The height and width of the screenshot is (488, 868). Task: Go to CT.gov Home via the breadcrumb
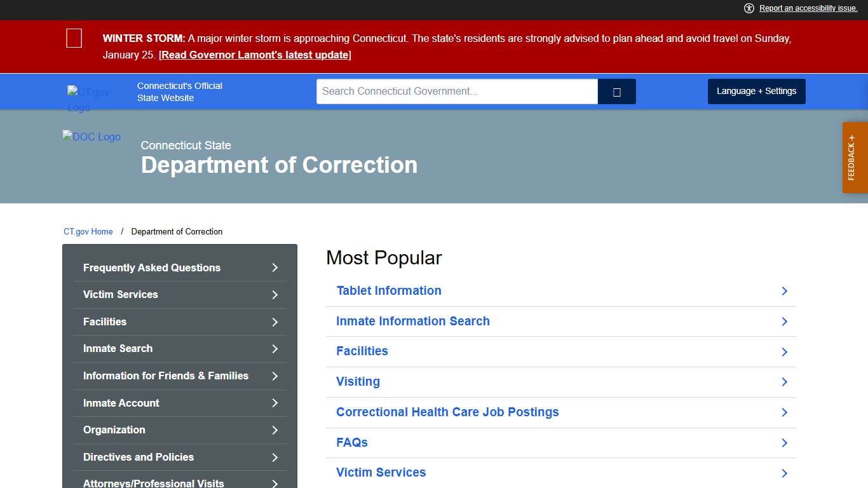coord(88,231)
